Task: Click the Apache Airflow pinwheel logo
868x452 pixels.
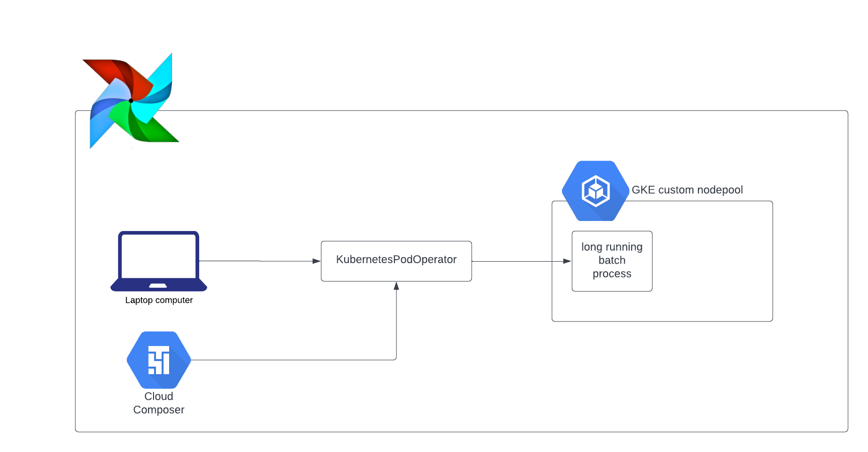Action: 131,100
